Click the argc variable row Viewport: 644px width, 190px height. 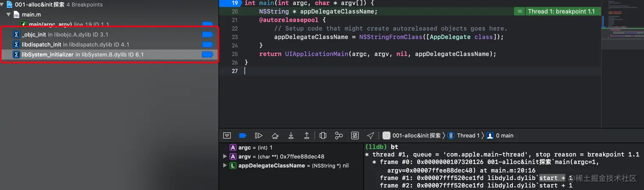(291, 147)
